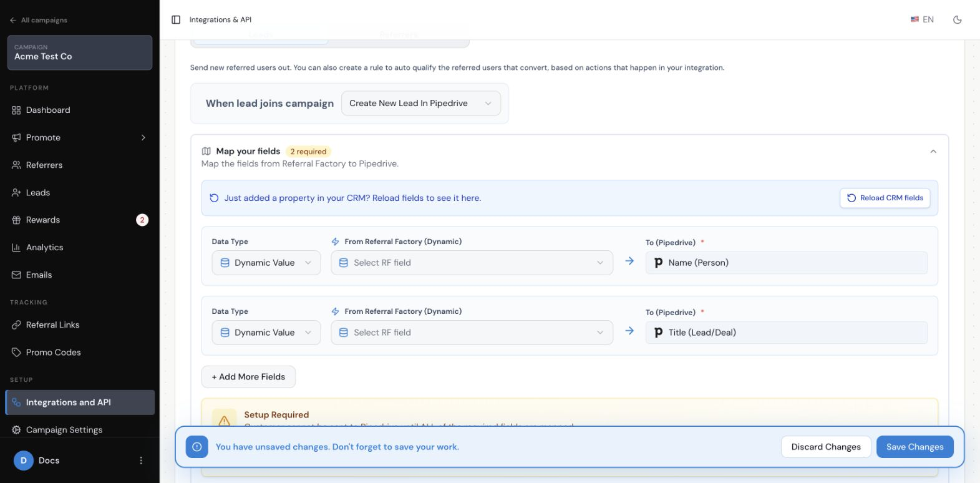Click + Add More Fields button
The height and width of the screenshot is (483, 980).
(x=248, y=377)
